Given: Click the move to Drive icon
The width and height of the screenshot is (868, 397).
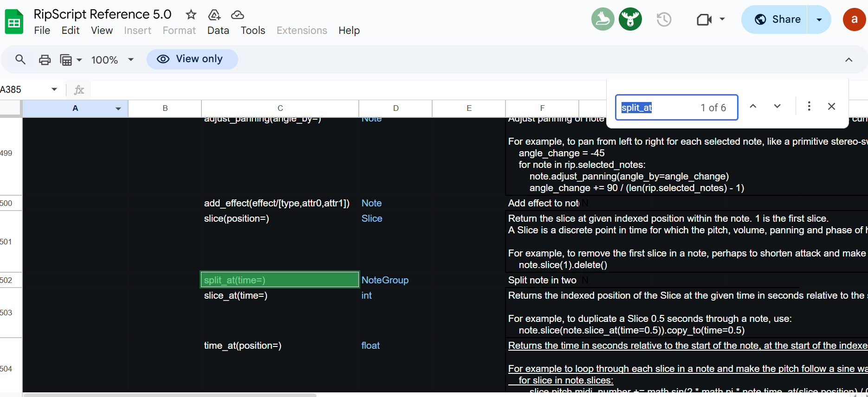Looking at the screenshot, I should (214, 15).
